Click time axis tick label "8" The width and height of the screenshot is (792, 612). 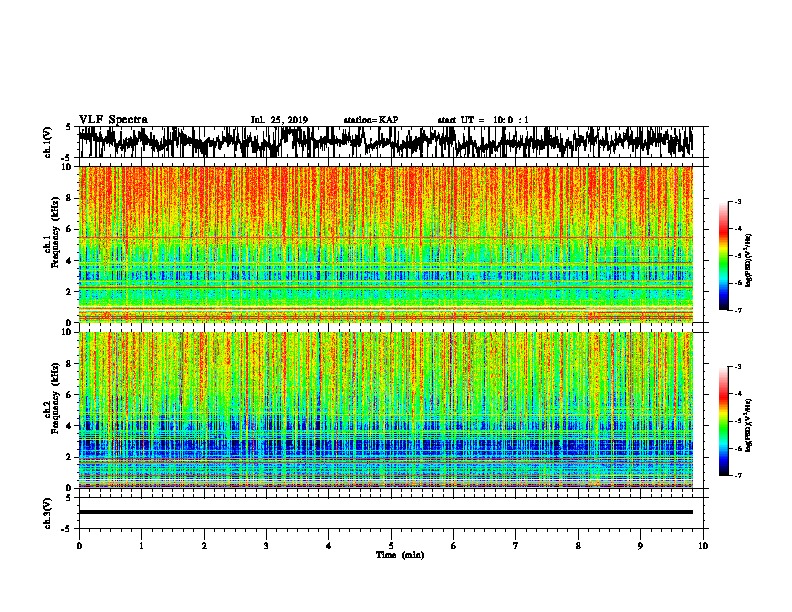[x=578, y=546]
